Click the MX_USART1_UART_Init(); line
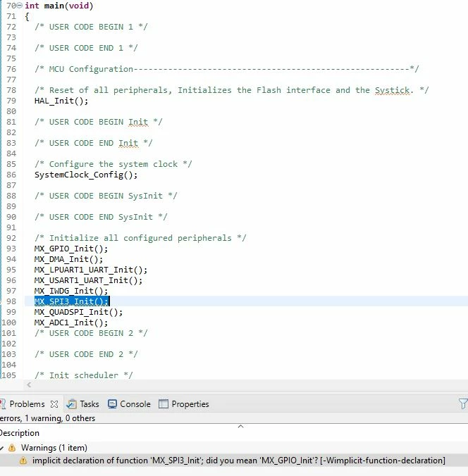The width and height of the screenshot is (468, 476). pyautogui.click(x=88, y=280)
